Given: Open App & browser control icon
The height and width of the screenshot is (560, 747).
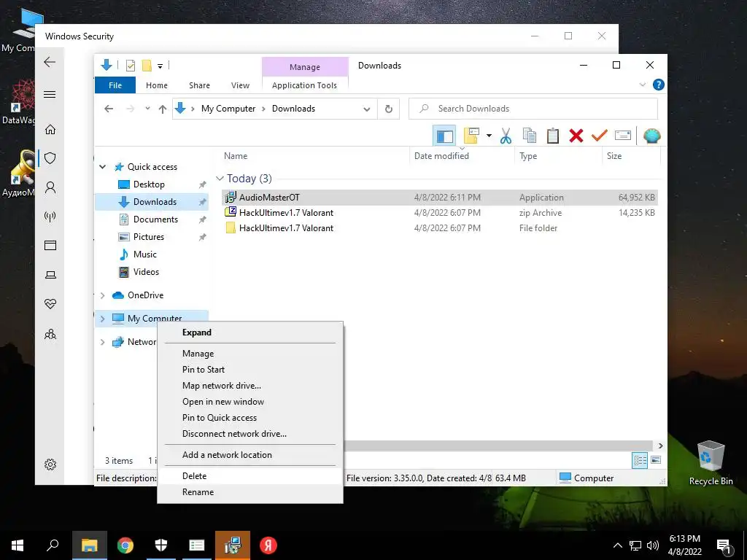Looking at the screenshot, I should click(50, 245).
